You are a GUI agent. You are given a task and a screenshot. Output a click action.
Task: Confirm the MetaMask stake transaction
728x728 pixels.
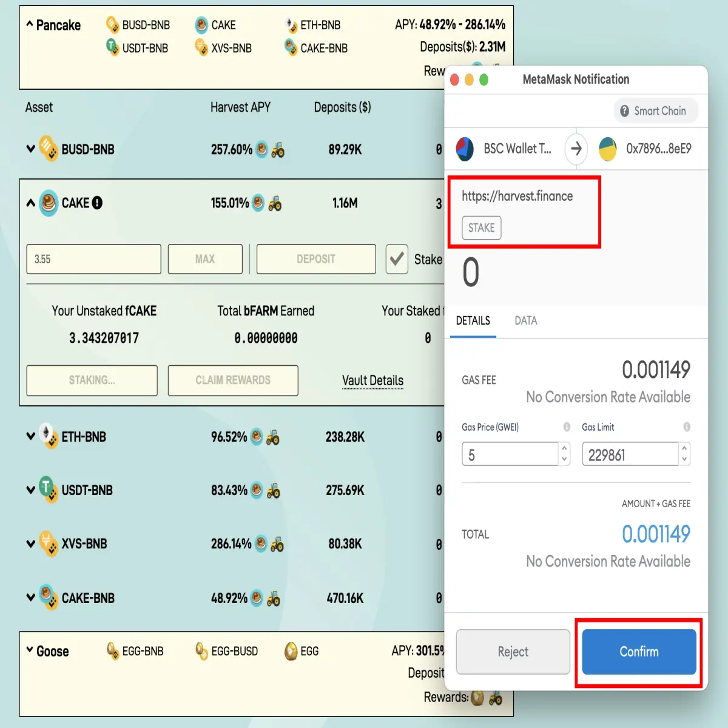click(x=639, y=652)
